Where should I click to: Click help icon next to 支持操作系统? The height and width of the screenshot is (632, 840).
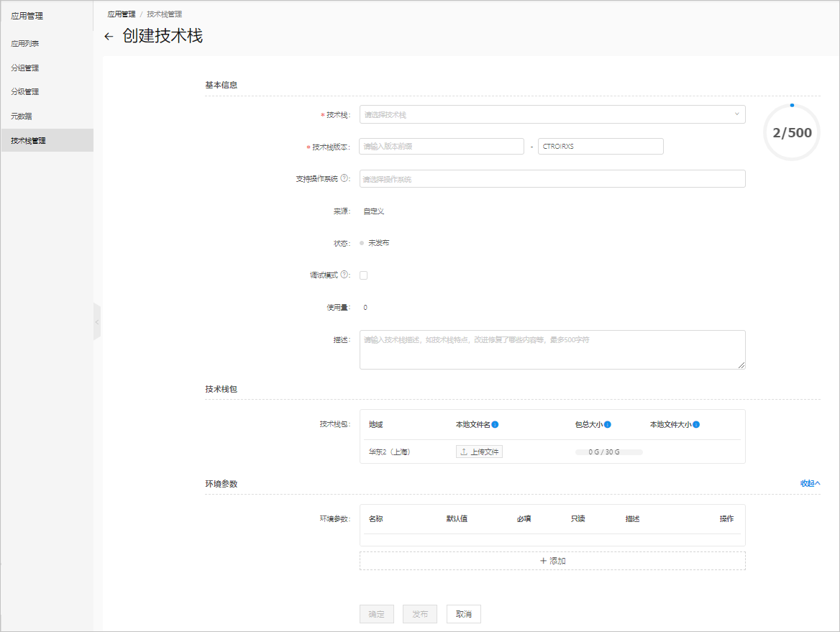pyautogui.click(x=344, y=178)
